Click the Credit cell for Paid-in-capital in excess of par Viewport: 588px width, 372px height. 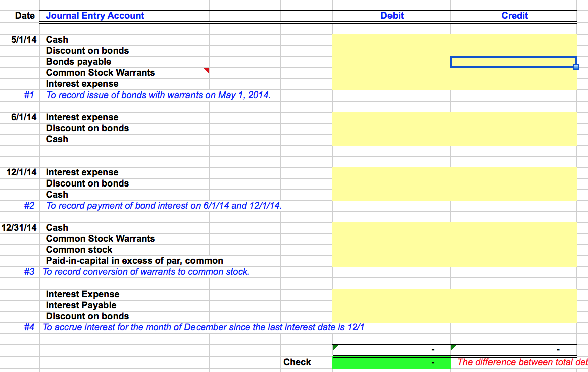[514, 261]
